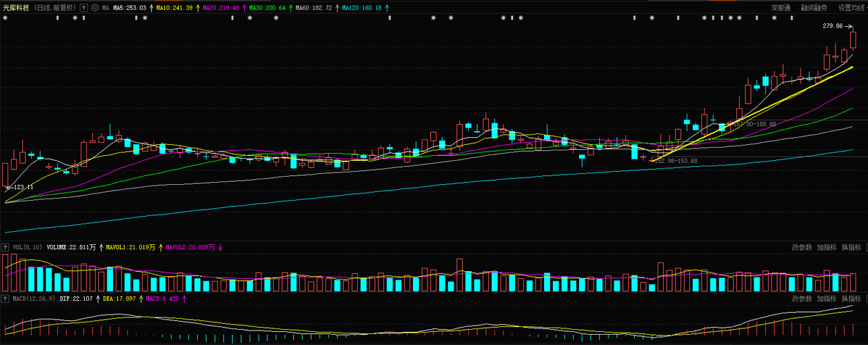Click the MACD indicator help question-mark icon
The width and height of the screenshot is (868, 345).
[x=6, y=299]
